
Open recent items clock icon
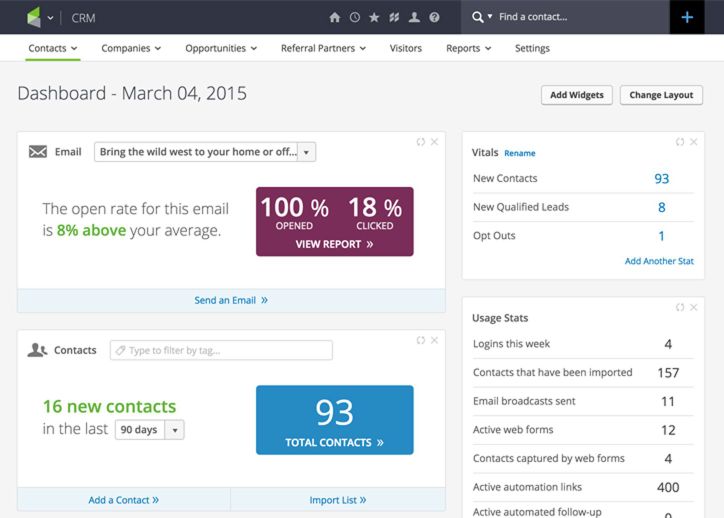(355, 18)
